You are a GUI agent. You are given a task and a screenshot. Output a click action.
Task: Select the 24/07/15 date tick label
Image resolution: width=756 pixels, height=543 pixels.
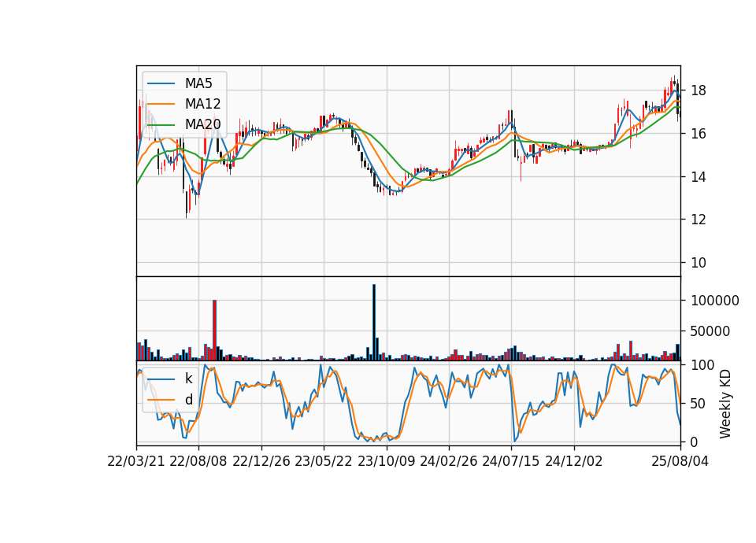[511, 461]
